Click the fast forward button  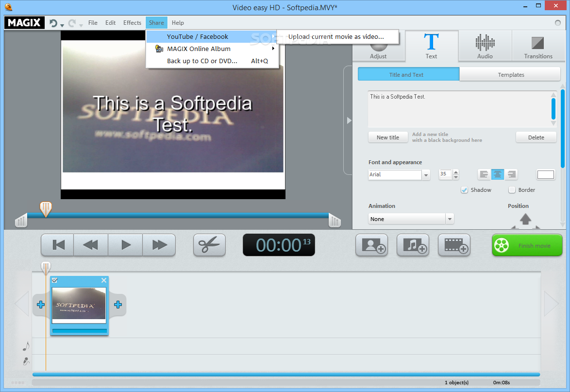(159, 245)
